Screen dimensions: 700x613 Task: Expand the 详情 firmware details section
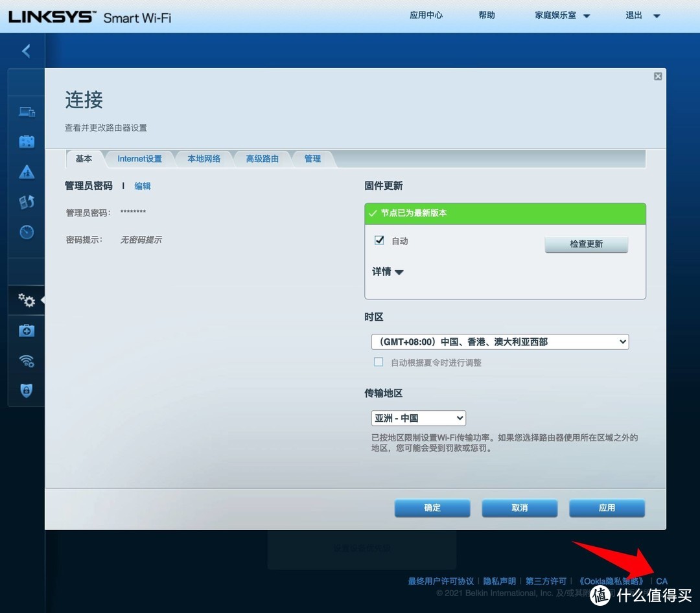pos(387,272)
